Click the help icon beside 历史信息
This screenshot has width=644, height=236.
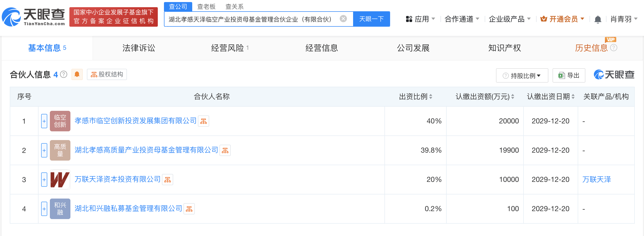click(x=613, y=48)
